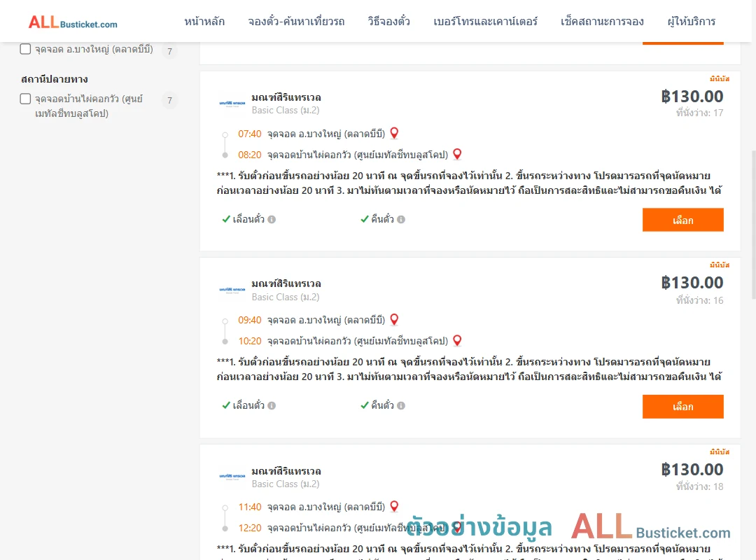Image resolution: width=756 pixels, height=560 pixels.
Task: Click ที่นั่งว่าง: 17 seat count
Action: pos(699,113)
